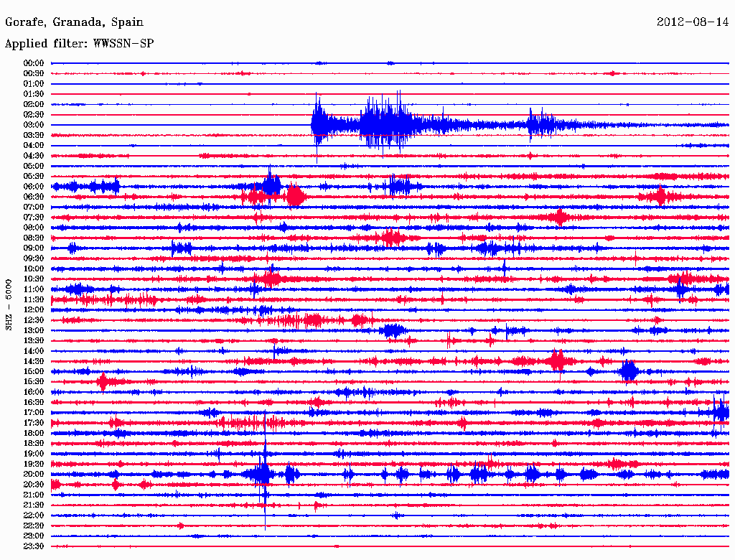Click the red burst on the 14:30 trace
Image resolution: width=735 pixels, height=560 pixels.
click(x=557, y=361)
